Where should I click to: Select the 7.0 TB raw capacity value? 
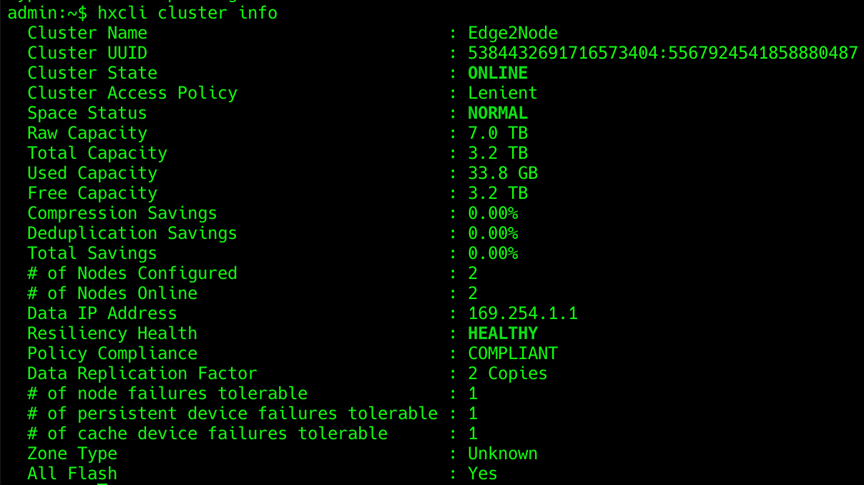[498, 133]
